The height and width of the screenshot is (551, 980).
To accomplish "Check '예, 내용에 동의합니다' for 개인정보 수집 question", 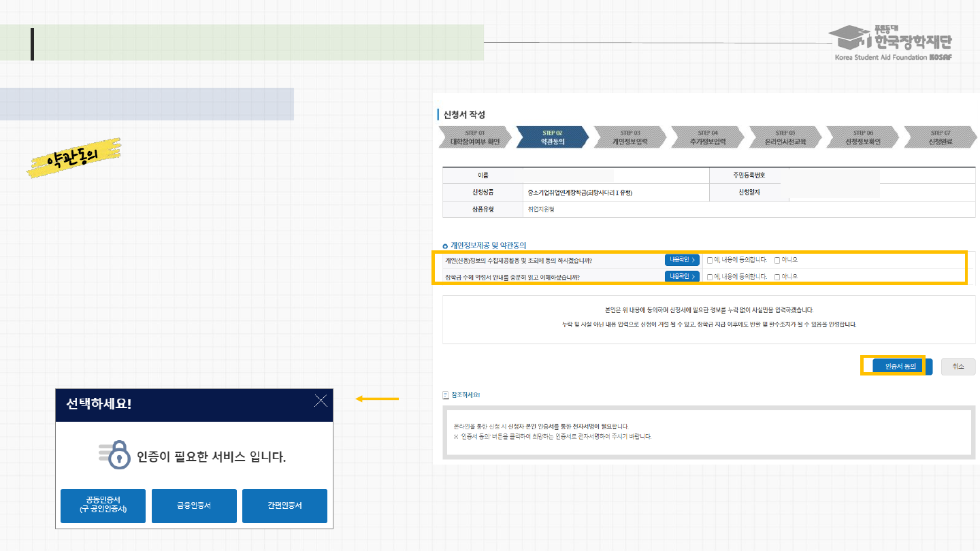I will [710, 260].
